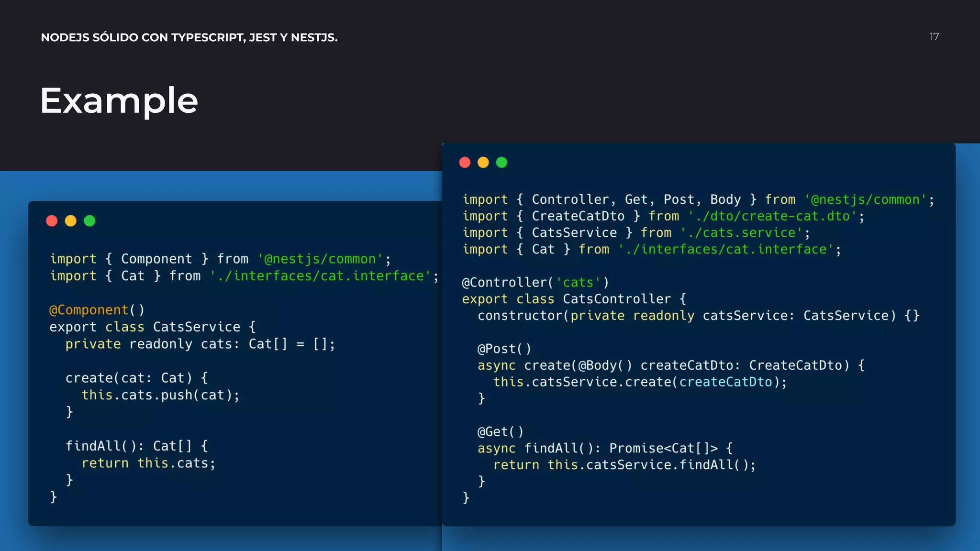Click the highlighted createCatDto argument

[x=725, y=382]
